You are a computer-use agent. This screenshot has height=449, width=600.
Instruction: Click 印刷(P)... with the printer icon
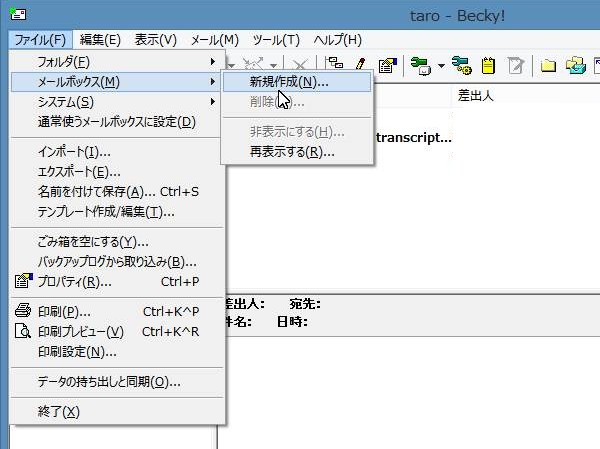[64, 311]
